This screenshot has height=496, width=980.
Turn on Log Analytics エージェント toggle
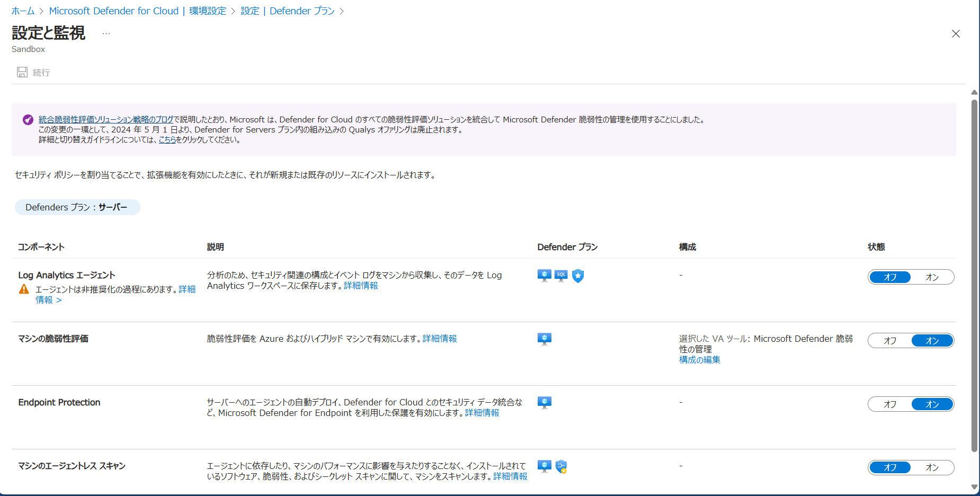[932, 277]
